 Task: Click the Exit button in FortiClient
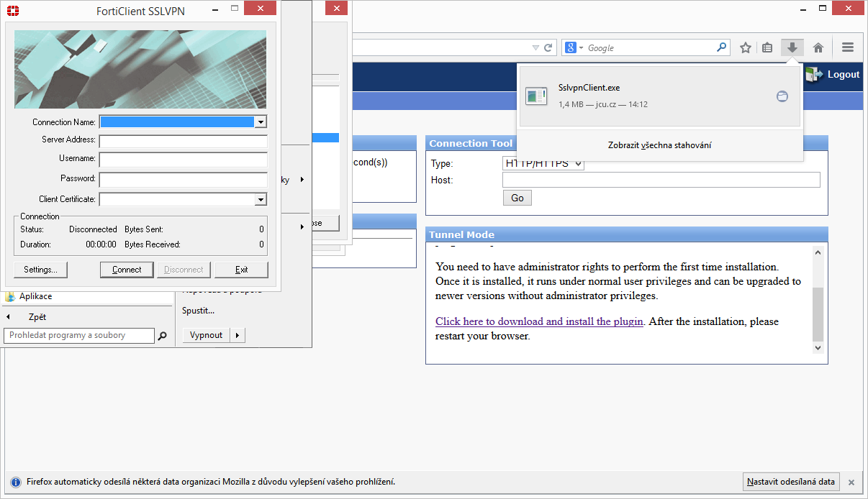(x=241, y=270)
